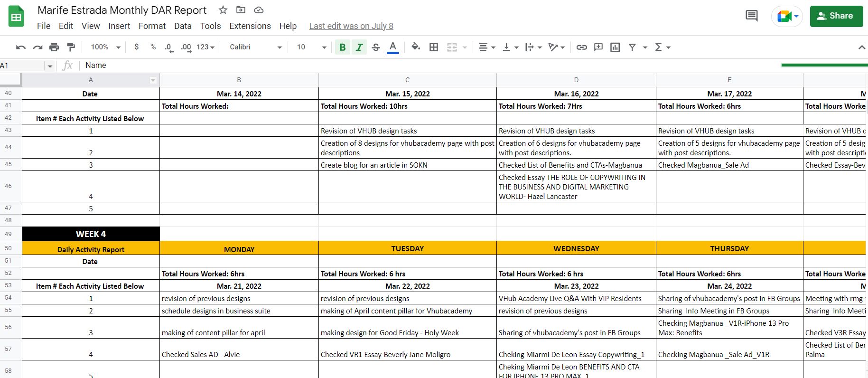Viewport: 868px width, 378px height.
Task: Open the Help menu
Action: coord(288,26)
